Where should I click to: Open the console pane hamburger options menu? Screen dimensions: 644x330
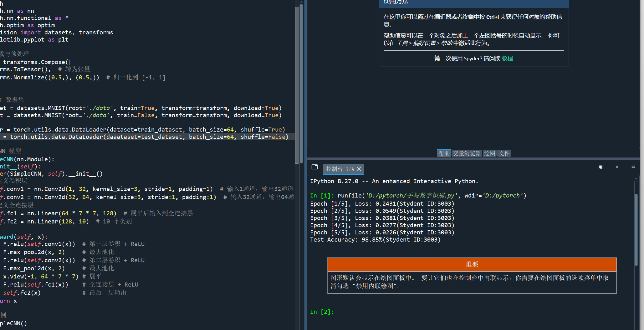pyautogui.click(x=633, y=167)
